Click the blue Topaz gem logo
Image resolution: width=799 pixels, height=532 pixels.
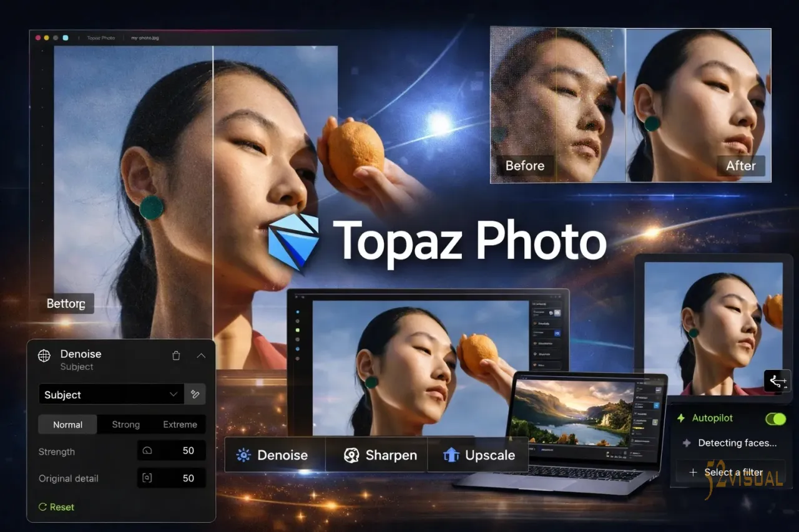(x=293, y=242)
